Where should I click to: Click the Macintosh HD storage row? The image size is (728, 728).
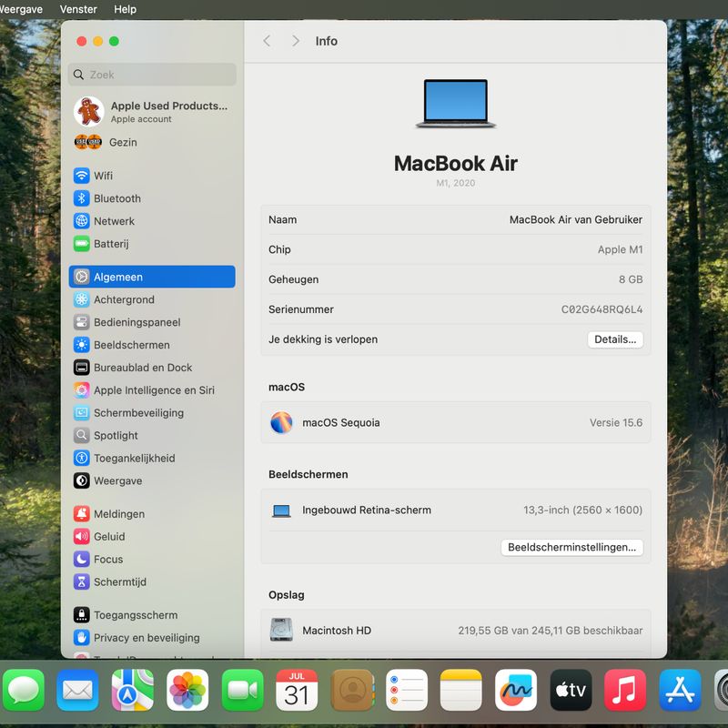click(x=456, y=631)
